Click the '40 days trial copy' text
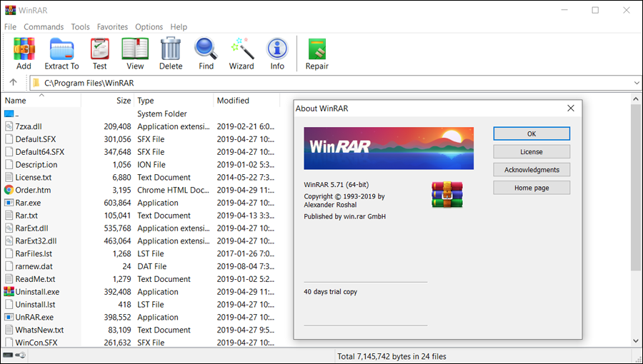The image size is (643, 364). pos(331,291)
